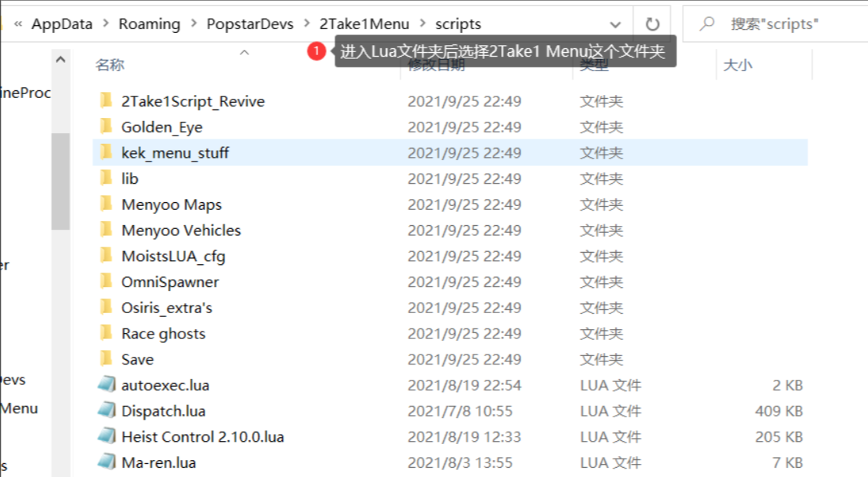Expand the chevron after Roaming in the path
This screenshot has width=868, height=477.
point(194,24)
